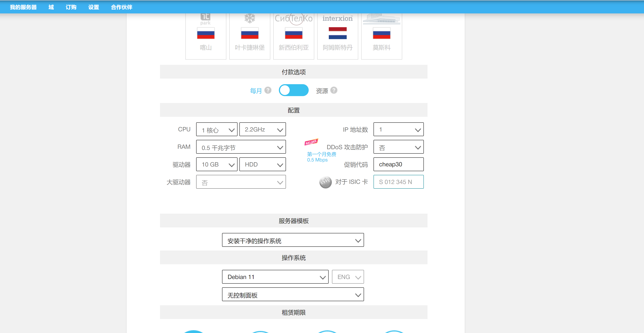Toggle payment between 每月 and 资源
Screen dimensions: 644x333
pos(294,90)
